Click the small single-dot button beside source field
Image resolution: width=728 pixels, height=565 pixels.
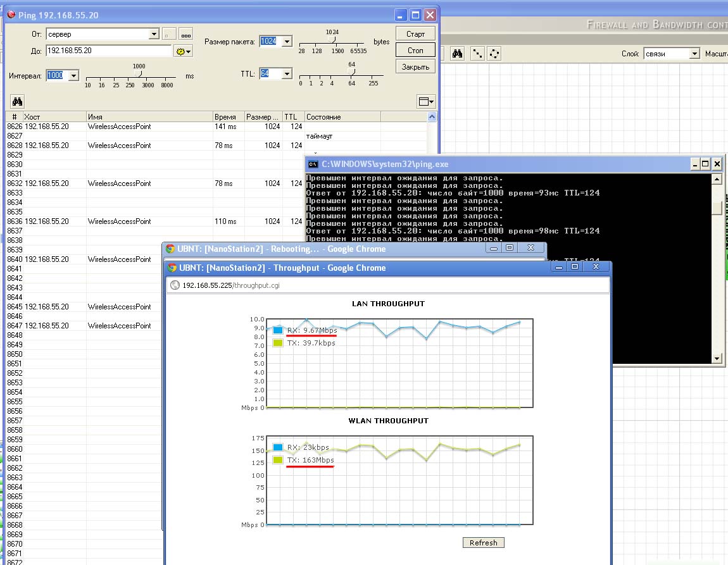point(169,34)
